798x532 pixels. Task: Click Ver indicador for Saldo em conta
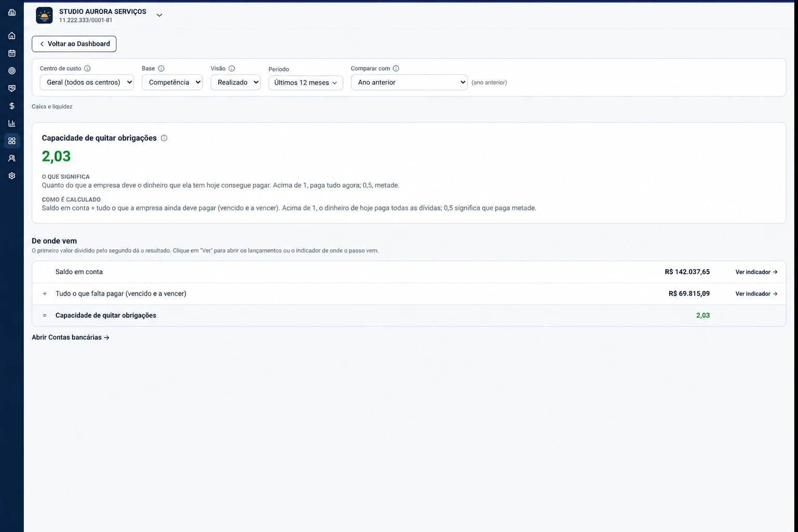click(x=756, y=272)
